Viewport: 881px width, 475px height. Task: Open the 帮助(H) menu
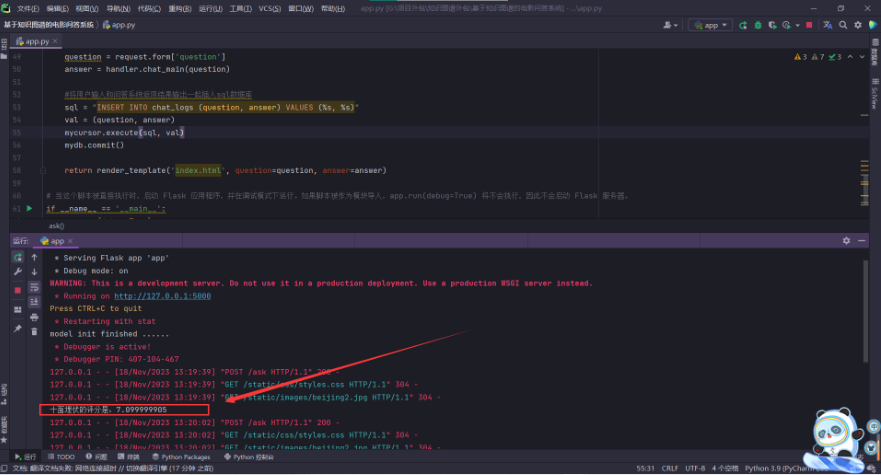[x=333, y=8]
